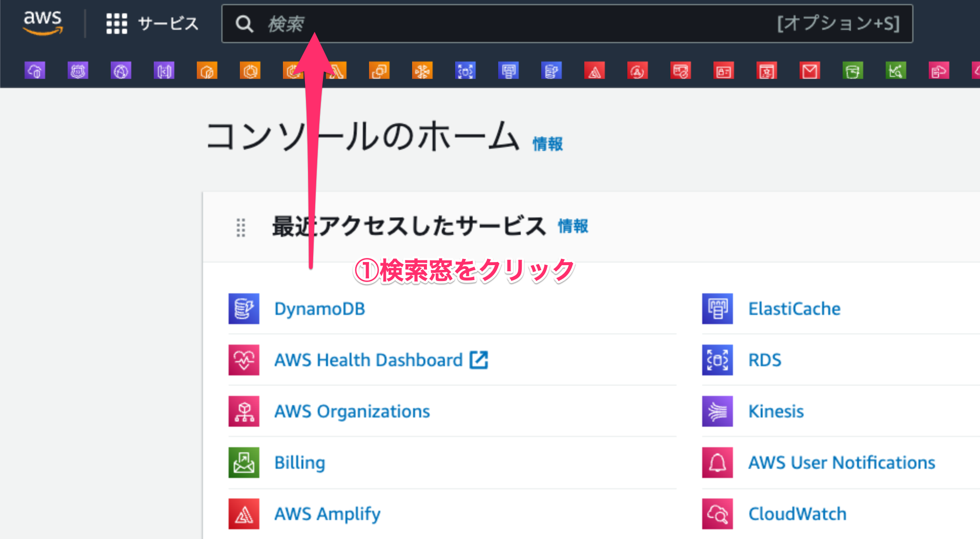Open the green S3 bucket favorite
Screen dimensions: 980x539
point(853,71)
